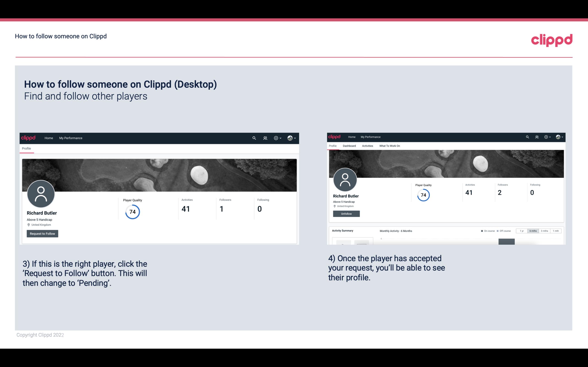The width and height of the screenshot is (588, 367).
Task: Click the 'Request to Follow' button
Action: tap(42, 233)
